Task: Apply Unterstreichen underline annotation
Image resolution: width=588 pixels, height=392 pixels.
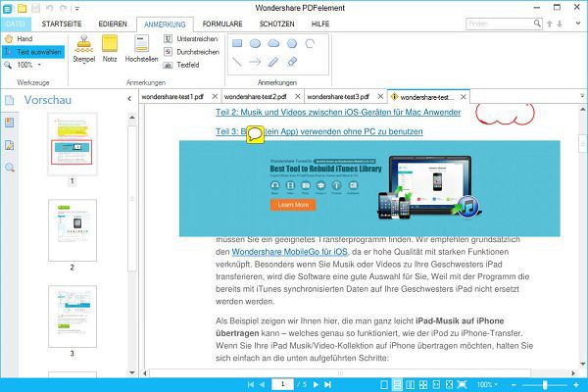Action: point(190,38)
